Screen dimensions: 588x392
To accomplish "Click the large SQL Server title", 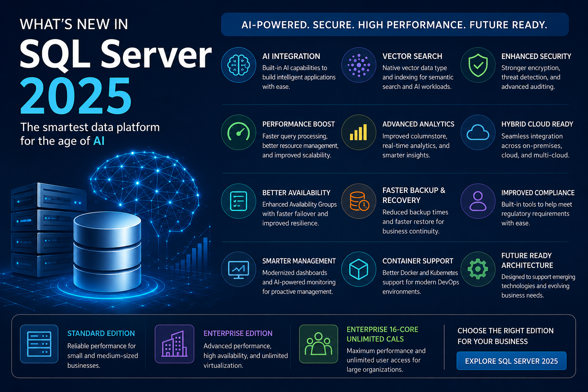I will point(115,54).
